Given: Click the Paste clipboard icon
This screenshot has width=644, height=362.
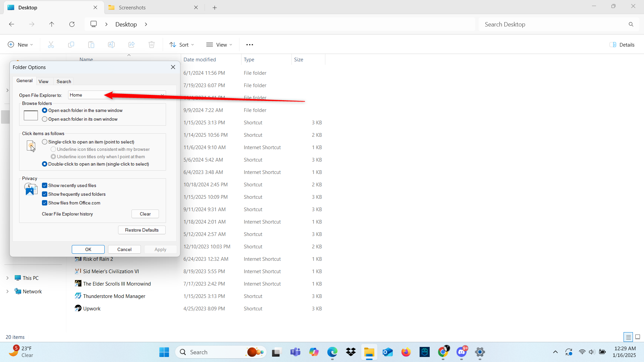Looking at the screenshot, I should point(91,45).
